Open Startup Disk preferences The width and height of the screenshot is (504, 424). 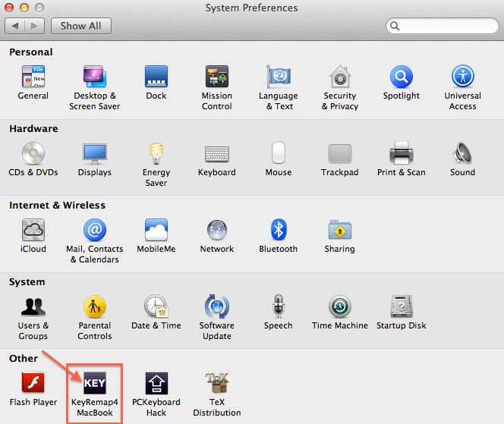[401, 307]
